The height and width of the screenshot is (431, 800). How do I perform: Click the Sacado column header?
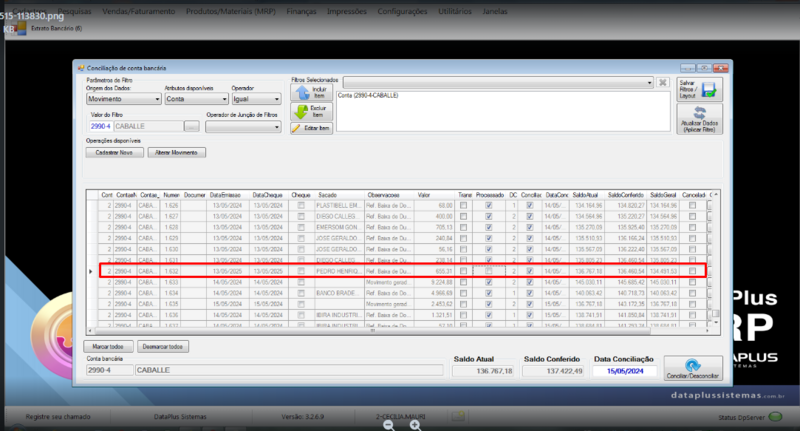pos(340,195)
